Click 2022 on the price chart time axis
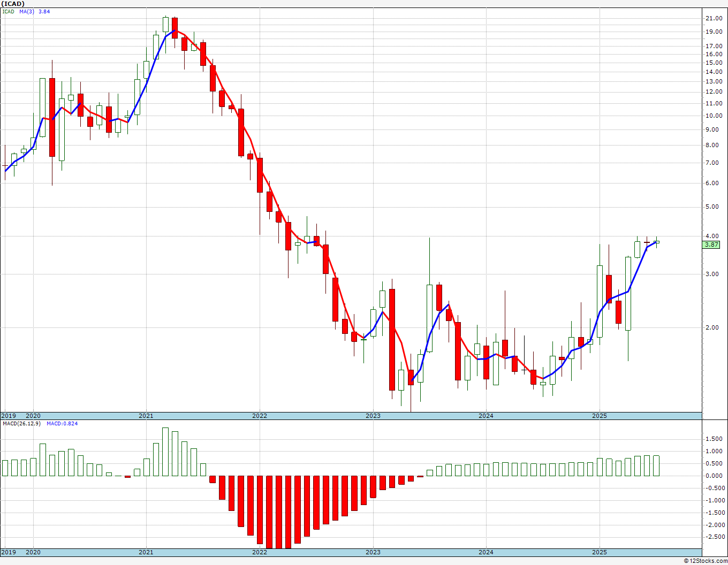This screenshot has height=565, width=728. coord(260,416)
